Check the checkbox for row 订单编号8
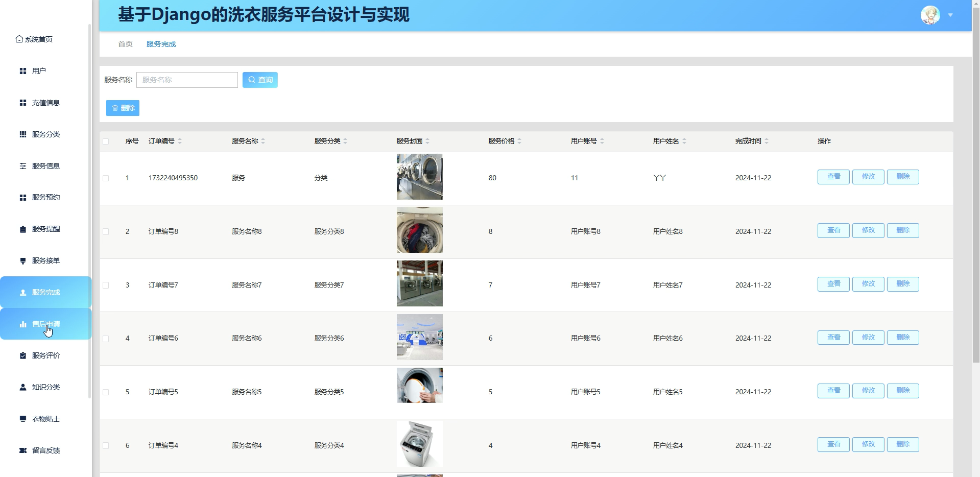 pyautogui.click(x=106, y=232)
